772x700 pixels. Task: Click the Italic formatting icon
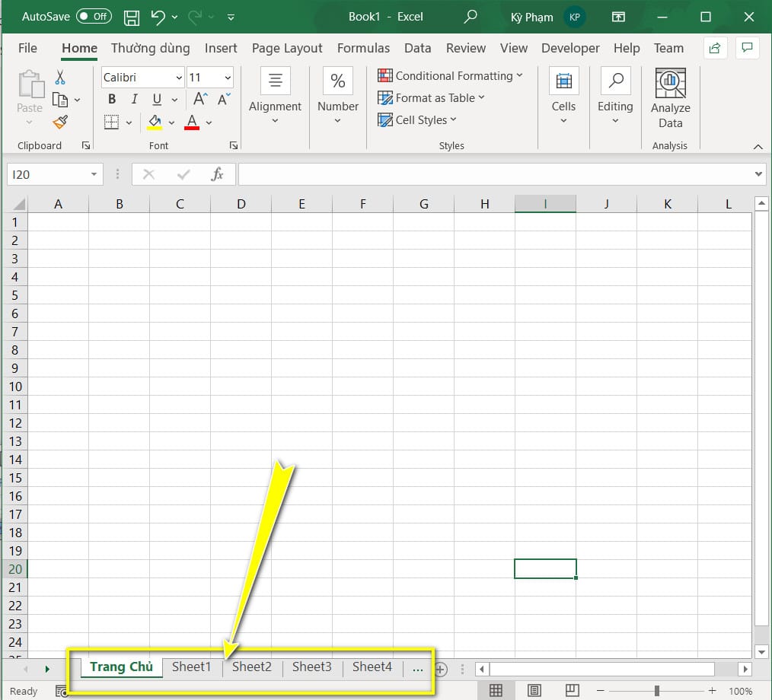pyautogui.click(x=133, y=99)
